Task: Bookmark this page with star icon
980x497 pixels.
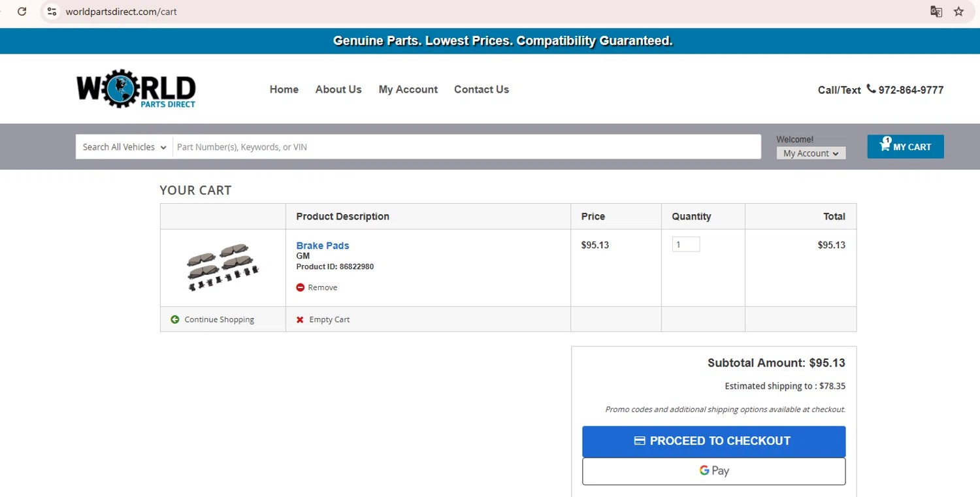Action: coord(958,11)
